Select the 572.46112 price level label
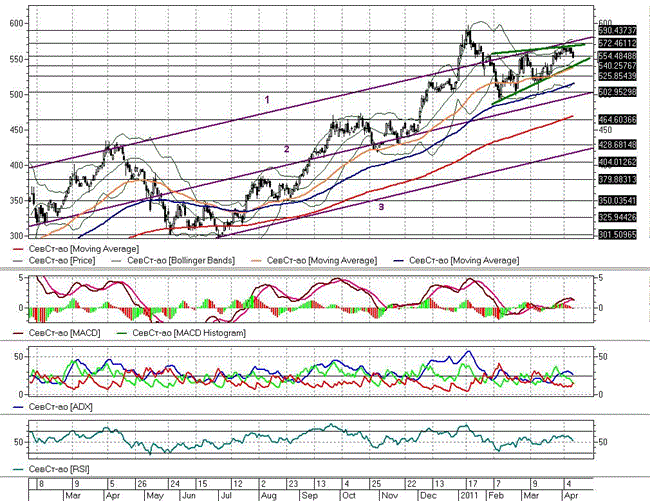This screenshot has width=650, height=501. point(617,43)
